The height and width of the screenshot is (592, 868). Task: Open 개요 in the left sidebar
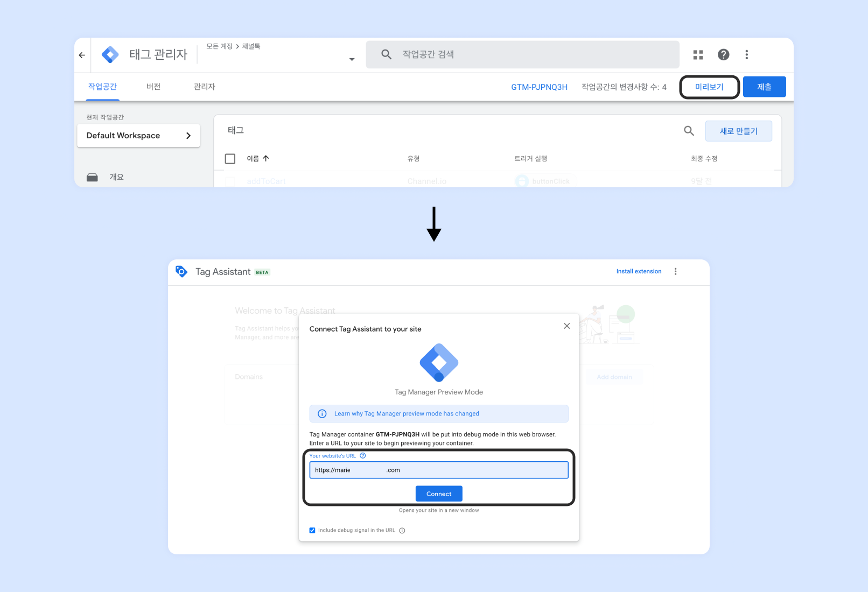(117, 177)
